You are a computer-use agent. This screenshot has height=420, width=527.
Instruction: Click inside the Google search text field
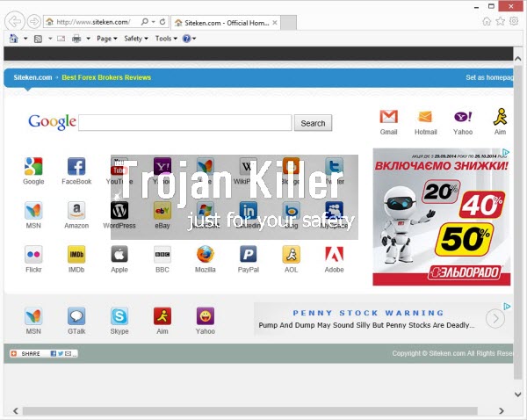pyautogui.click(x=184, y=124)
